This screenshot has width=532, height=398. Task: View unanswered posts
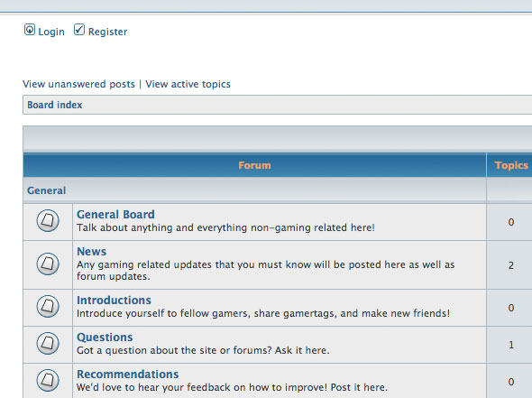[78, 84]
